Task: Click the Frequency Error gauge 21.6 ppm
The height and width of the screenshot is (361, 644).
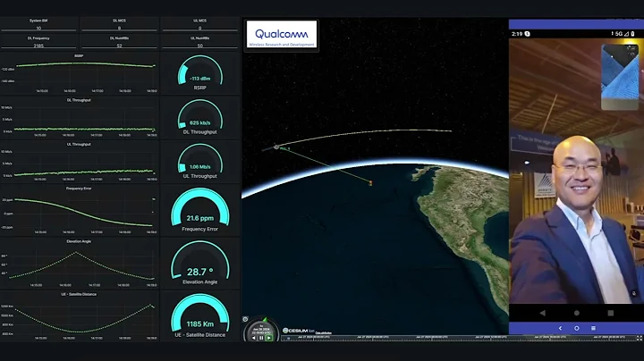Action: coord(200,210)
